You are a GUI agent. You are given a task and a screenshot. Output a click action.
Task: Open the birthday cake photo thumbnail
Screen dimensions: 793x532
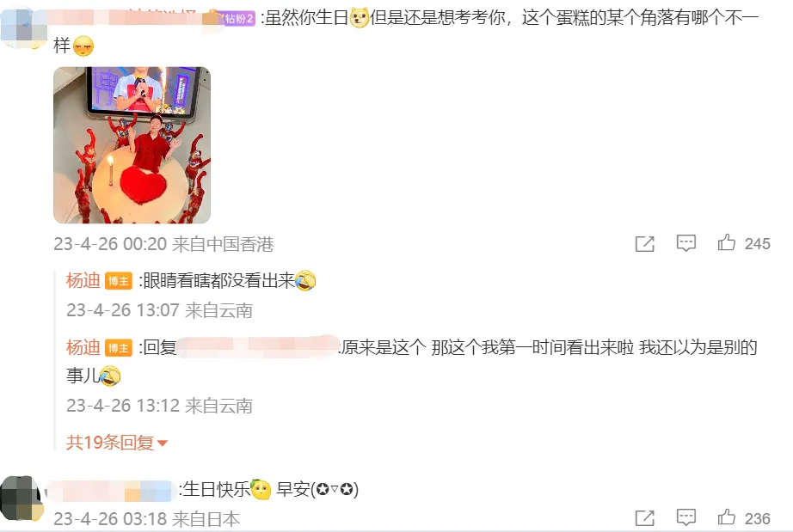[x=132, y=145]
